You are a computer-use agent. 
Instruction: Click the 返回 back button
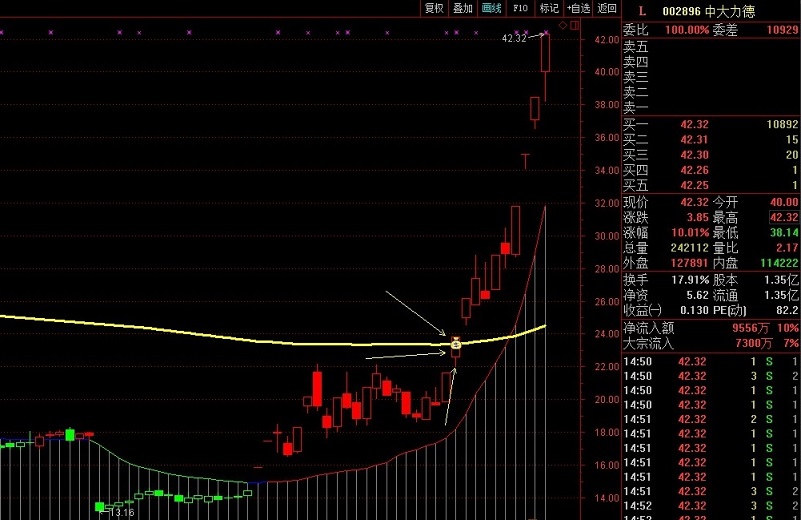click(x=607, y=8)
